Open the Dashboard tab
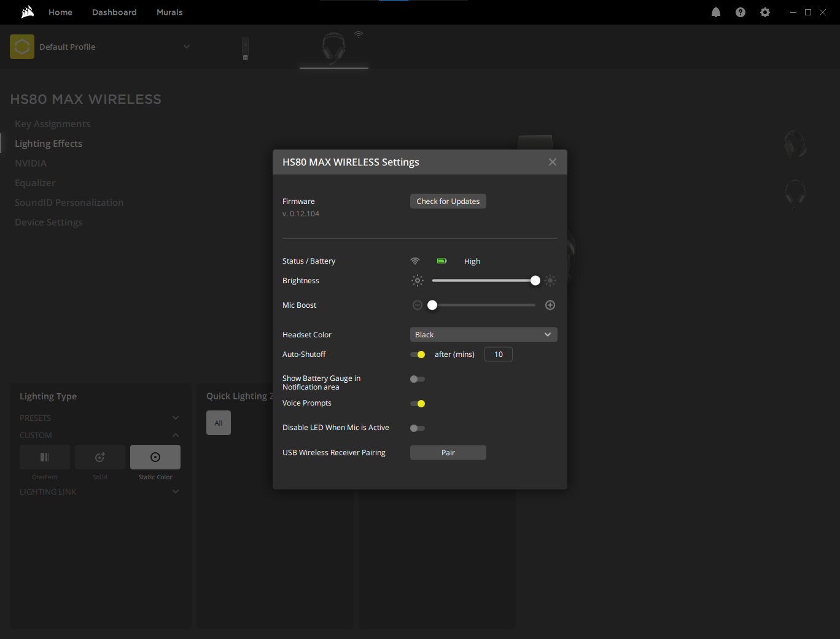The width and height of the screenshot is (840, 639). (114, 12)
